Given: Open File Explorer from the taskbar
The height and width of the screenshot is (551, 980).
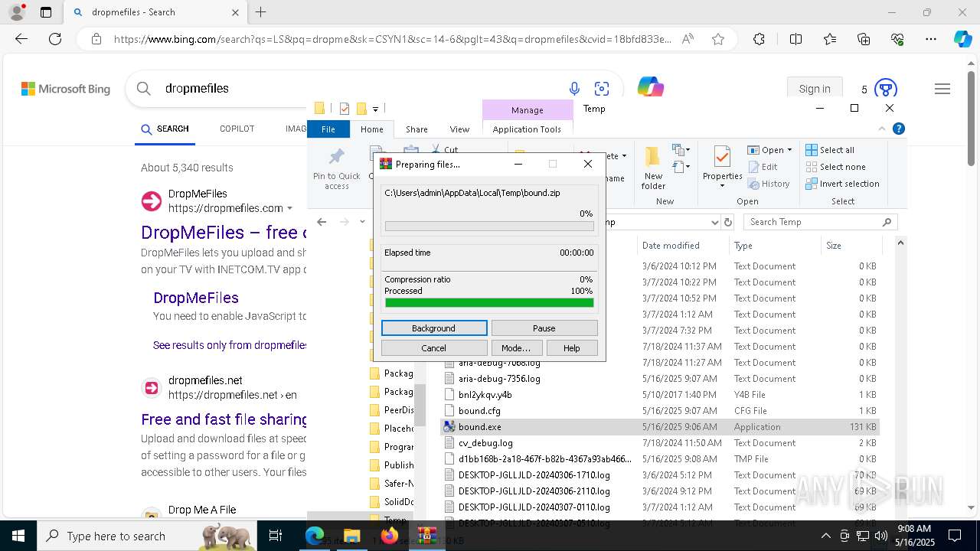Looking at the screenshot, I should point(351,536).
